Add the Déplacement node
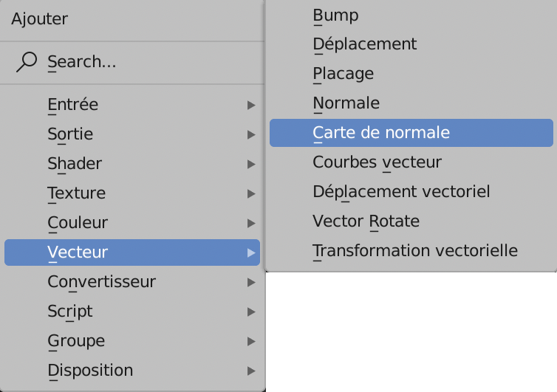The image size is (557, 392). [365, 44]
